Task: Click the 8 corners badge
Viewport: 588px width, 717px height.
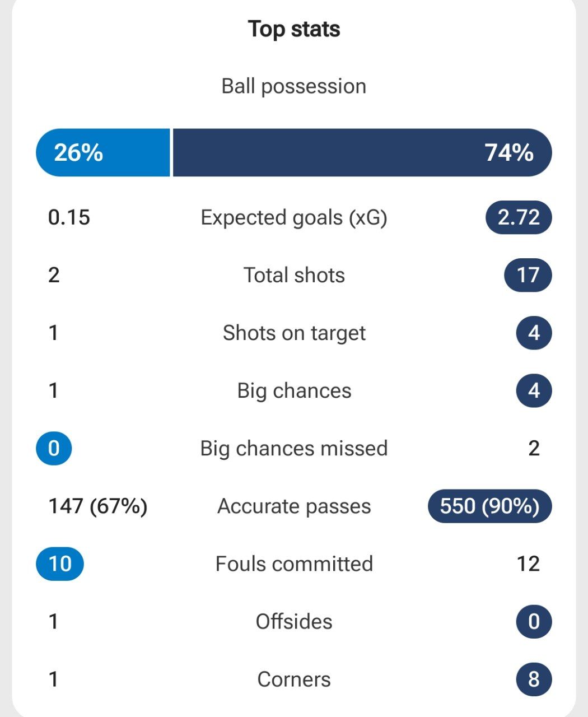Action: 534,679
